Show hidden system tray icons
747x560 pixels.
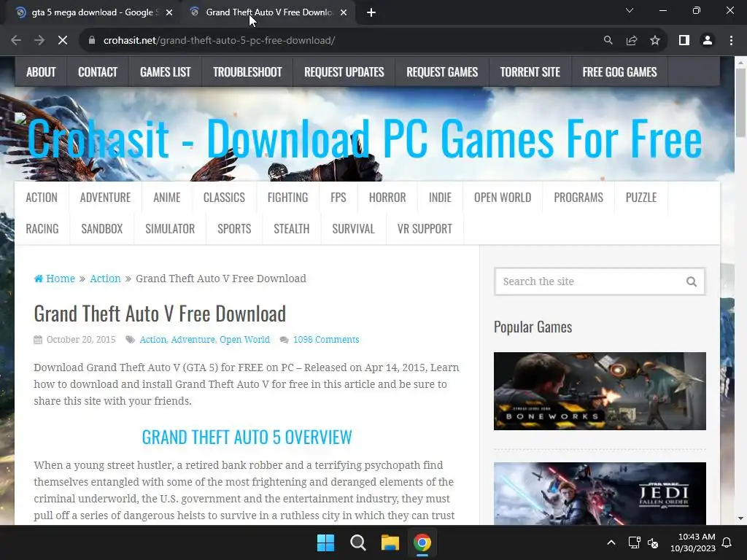click(611, 542)
